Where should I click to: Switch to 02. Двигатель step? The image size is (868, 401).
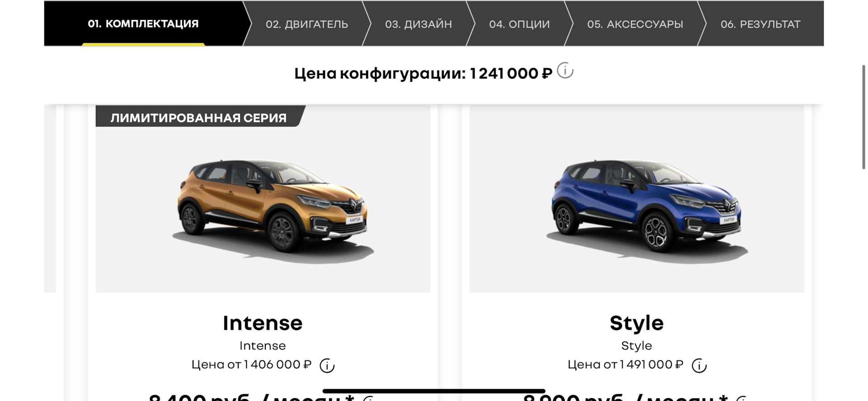pos(307,24)
